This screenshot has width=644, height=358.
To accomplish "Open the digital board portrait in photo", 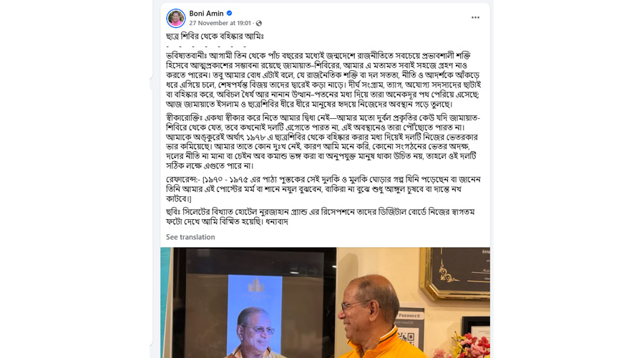I will pos(255,316).
